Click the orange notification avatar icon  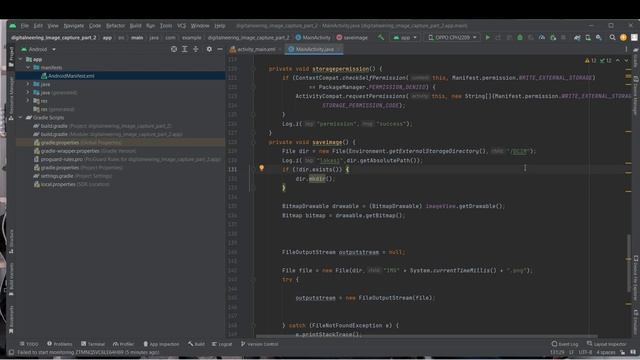[x=623, y=38]
